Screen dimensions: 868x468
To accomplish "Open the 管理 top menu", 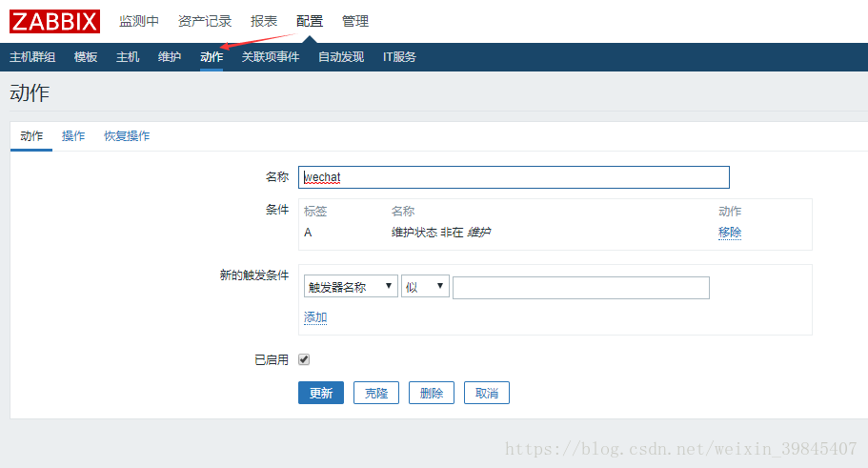I will tap(354, 21).
